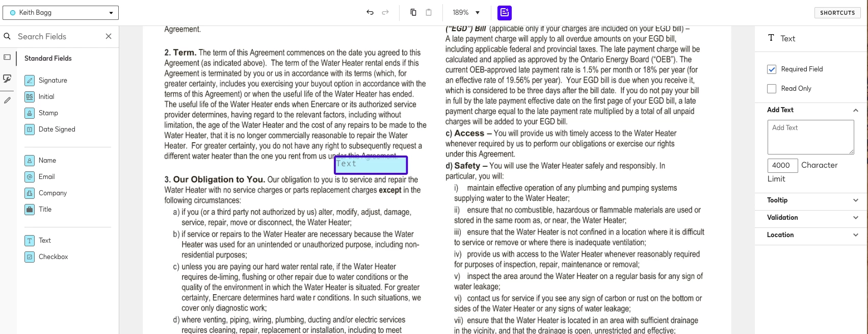Screen dimensions: 868x334
Task: Click the Initial field icon
Action: 30,97
